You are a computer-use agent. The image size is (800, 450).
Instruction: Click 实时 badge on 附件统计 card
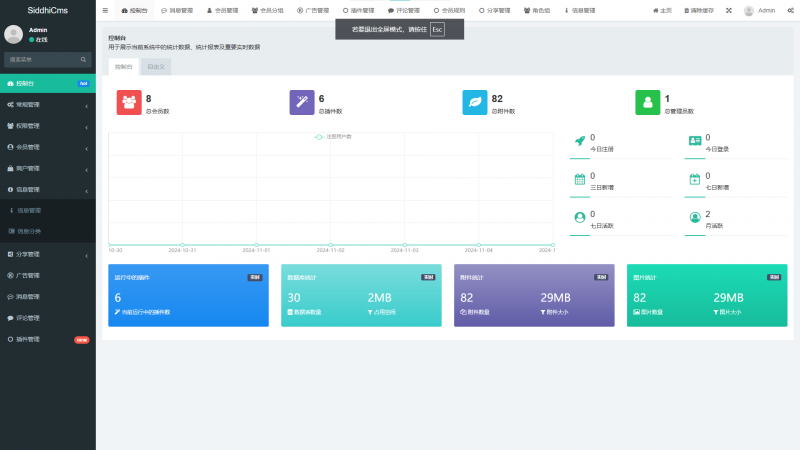pos(601,278)
